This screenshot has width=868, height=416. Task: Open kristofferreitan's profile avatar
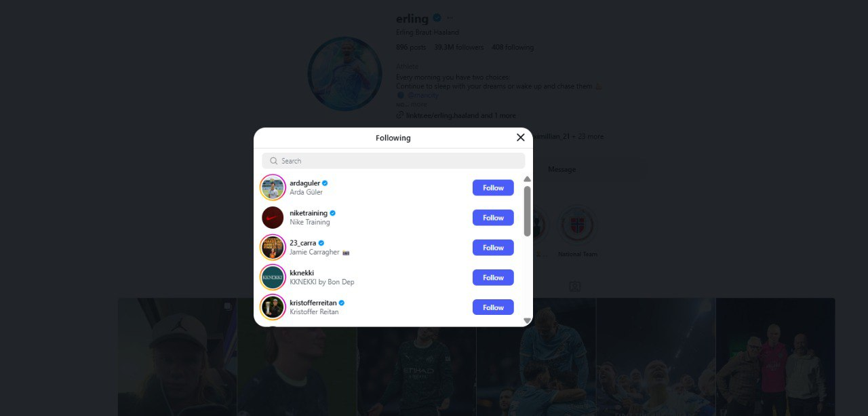coord(273,307)
